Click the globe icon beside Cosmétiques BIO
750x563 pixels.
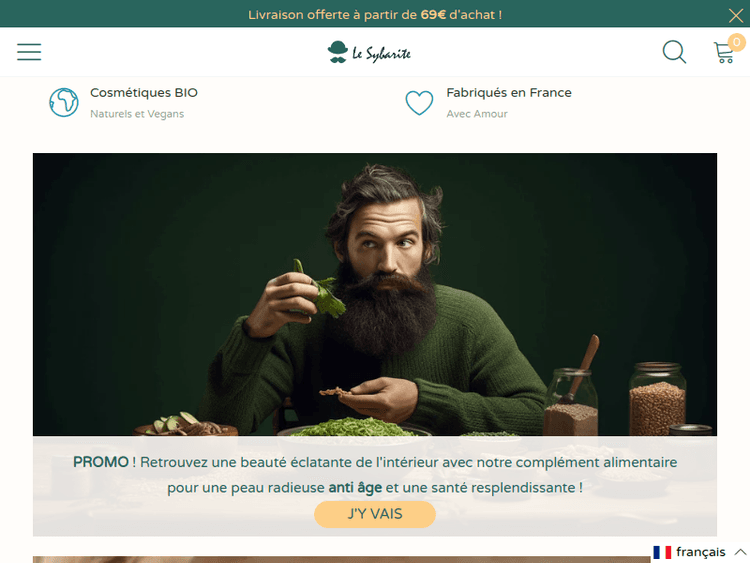(x=64, y=102)
